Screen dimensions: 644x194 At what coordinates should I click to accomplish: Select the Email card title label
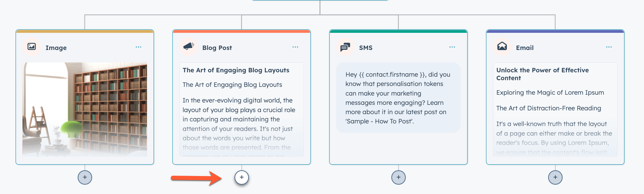[x=525, y=48]
